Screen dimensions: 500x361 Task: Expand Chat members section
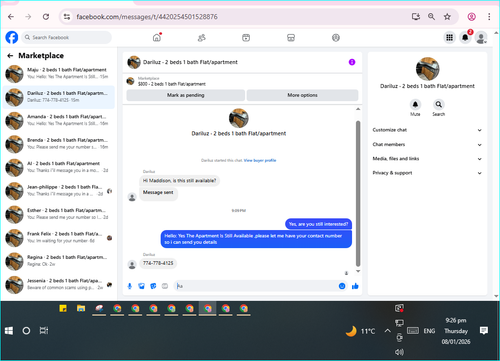pyautogui.click(x=427, y=144)
